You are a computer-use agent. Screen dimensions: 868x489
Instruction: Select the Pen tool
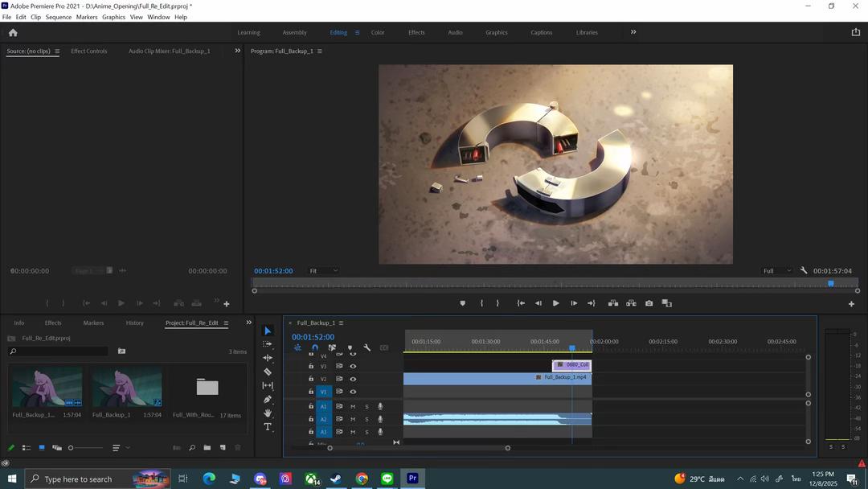click(x=268, y=399)
